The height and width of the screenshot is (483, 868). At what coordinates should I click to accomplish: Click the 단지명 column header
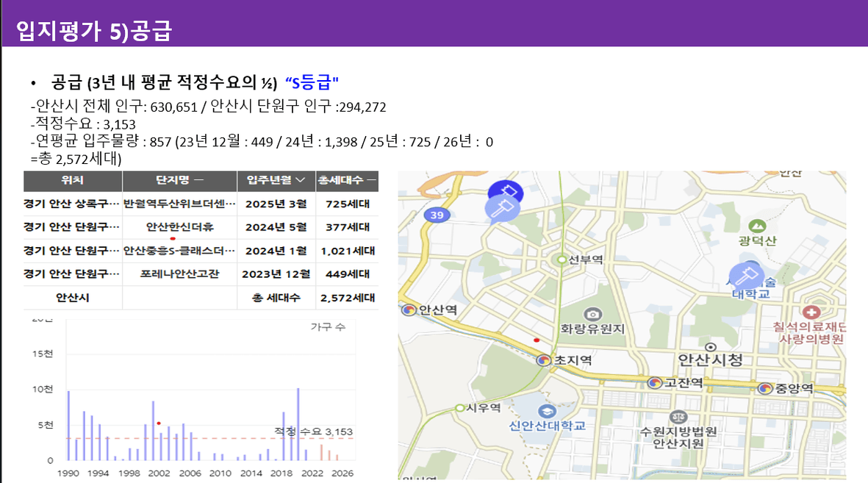[179, 180]
